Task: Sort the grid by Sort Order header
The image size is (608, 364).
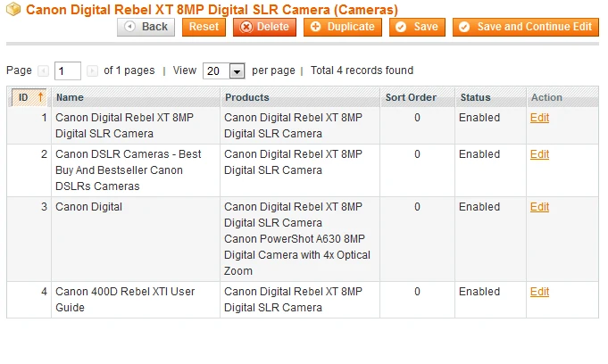Action: (411, 97)
